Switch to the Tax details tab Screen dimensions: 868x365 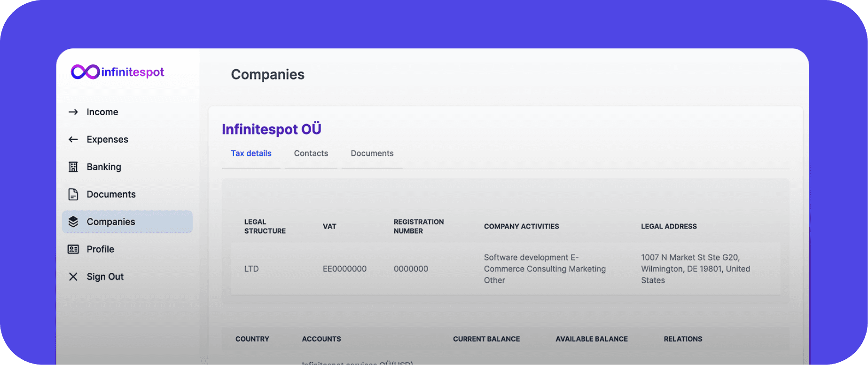[x=251, y=153]
